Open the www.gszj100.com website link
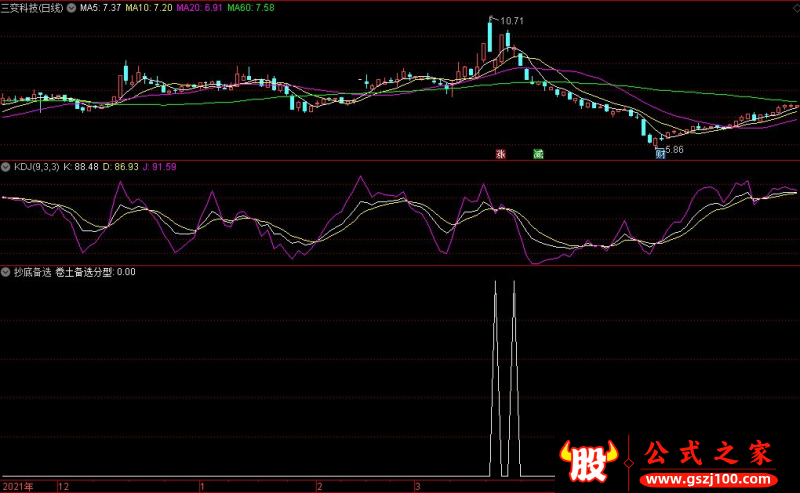Viewport: 800px width, 493px height. coord(709,479)
